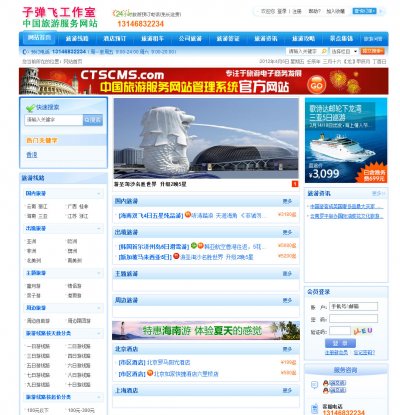This screenshot has width=400, height=415.
Task: Click 更多 in the 上海酒店 header
Action: 287,390
